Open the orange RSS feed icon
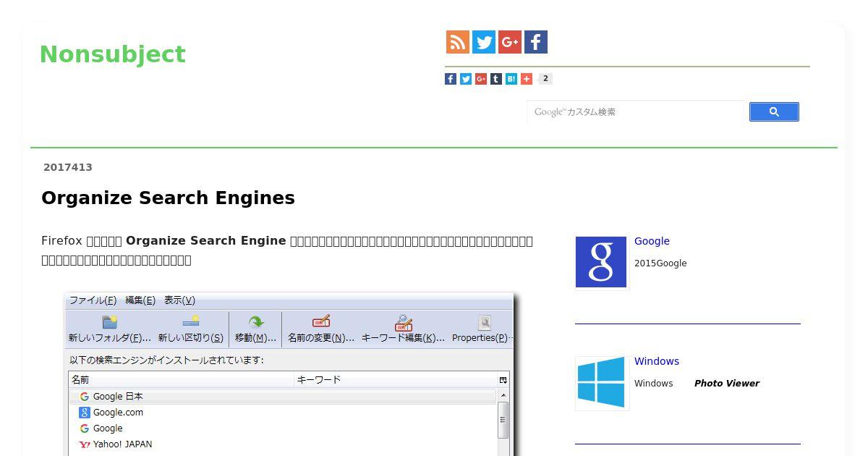Screen dimensions: 868x456 [458, 42]
